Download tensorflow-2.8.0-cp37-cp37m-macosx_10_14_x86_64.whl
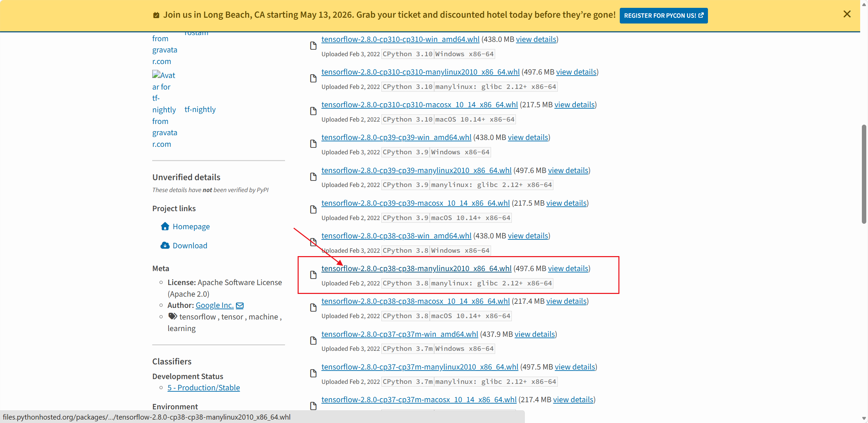 coord(419,399)
